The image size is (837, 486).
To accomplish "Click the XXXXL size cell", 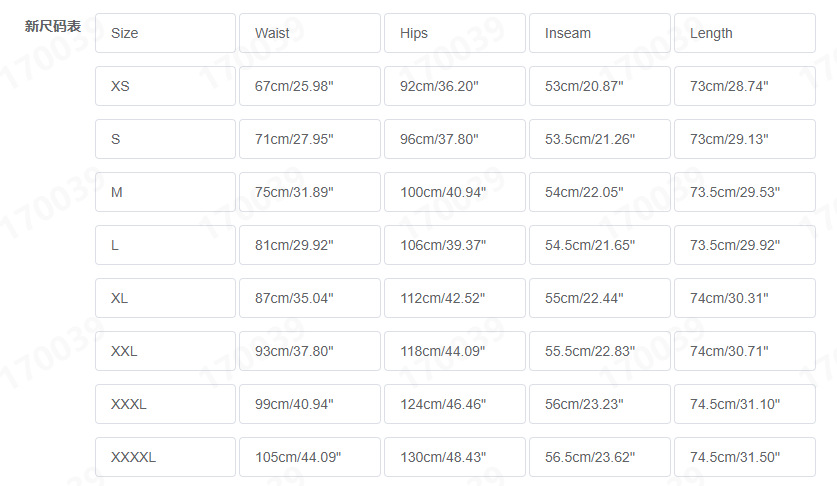I will 165,457.
